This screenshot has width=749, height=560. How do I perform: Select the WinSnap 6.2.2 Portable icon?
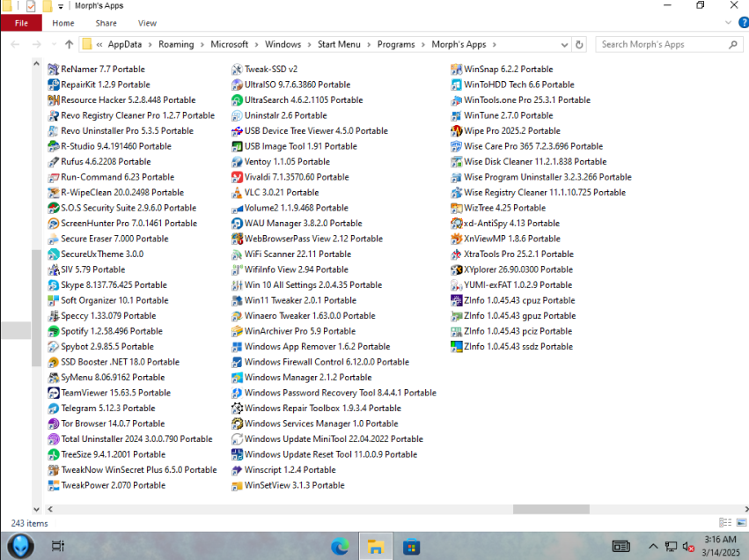pyautogui.click(x=456, y=70)
